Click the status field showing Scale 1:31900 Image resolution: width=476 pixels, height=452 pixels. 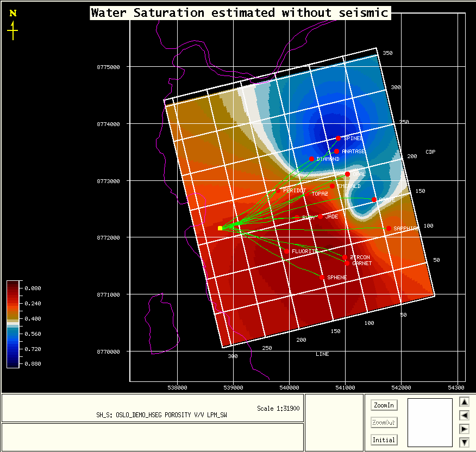pyautogui.click(x=152, y=409)
